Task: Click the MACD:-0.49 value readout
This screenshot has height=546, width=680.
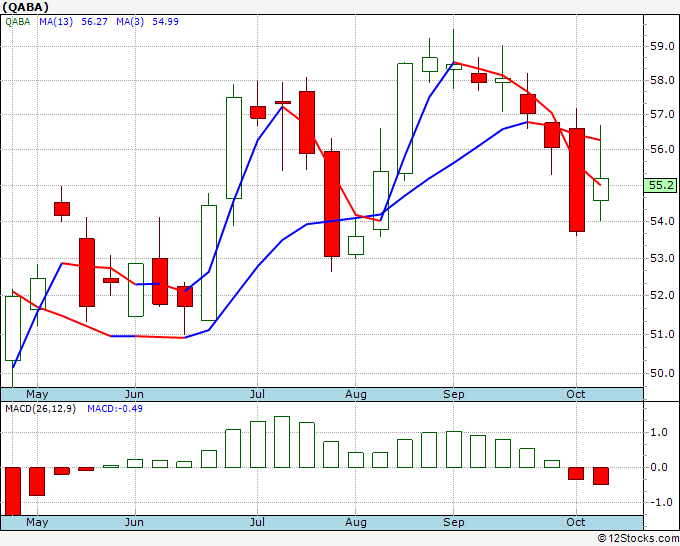Action: (x=115, y=409)
